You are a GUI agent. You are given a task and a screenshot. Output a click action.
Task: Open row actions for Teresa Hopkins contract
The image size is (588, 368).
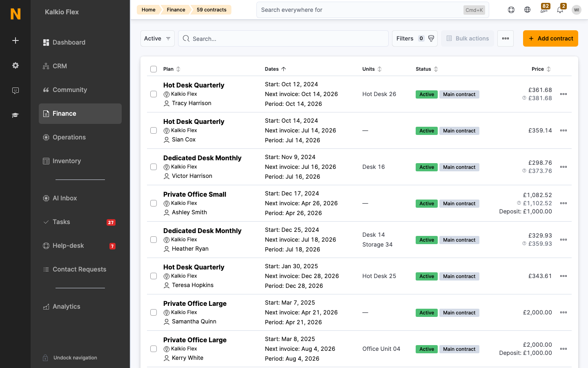pyautogui.click(x=563, y=276)
